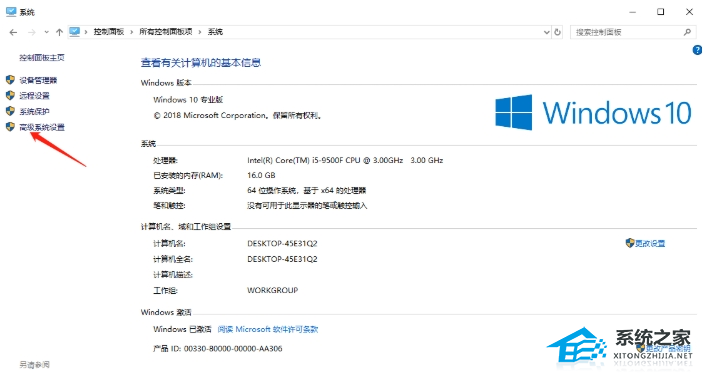Click the search magnifier icon

[x=687, y=32]
